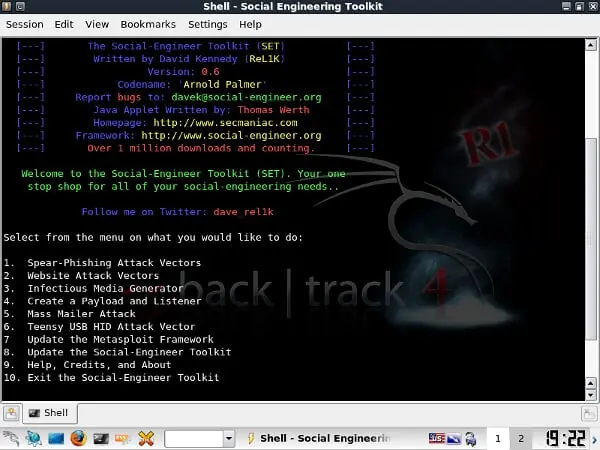Viewport: 600px width, 450px height.
Task: Click the Twitter handle dave_rel1k
Action: [243, 212]
